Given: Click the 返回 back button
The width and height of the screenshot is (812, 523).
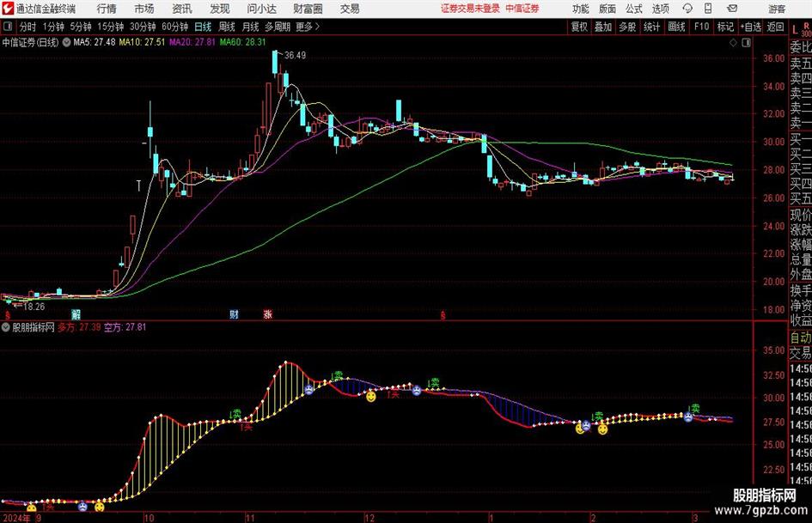Looking at the screenshot, I should tap(775, 27).
